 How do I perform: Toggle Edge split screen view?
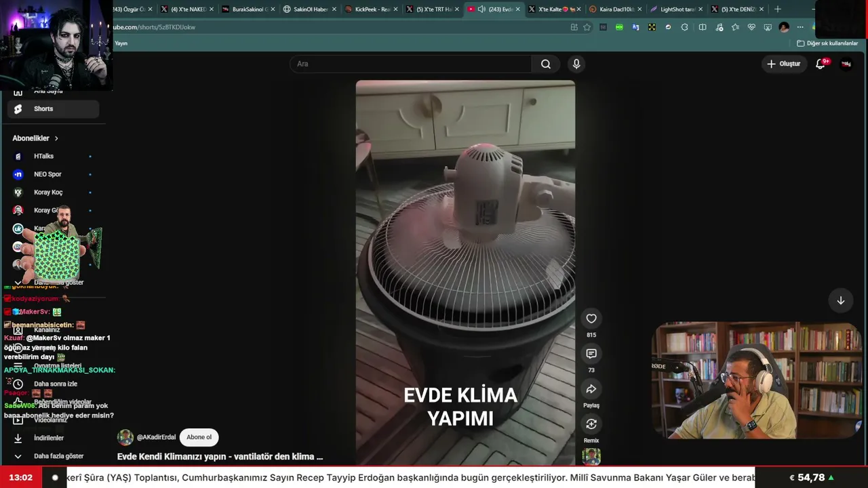pos(703,27)
